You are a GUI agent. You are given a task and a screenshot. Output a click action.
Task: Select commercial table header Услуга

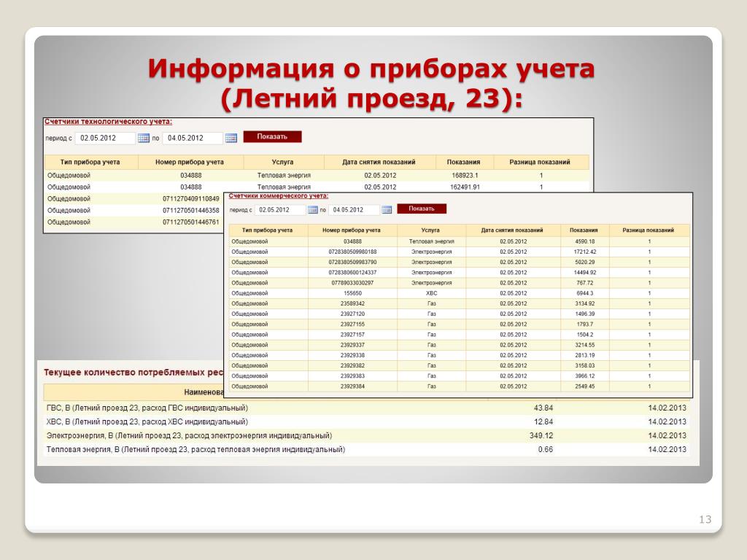click(x=430, y=230)
